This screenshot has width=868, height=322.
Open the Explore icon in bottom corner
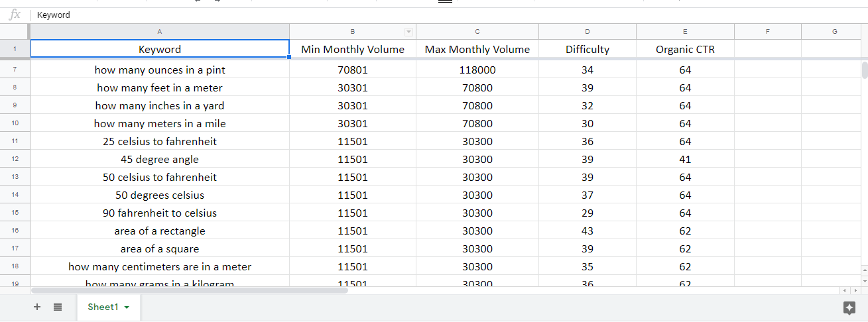point(849,307)
